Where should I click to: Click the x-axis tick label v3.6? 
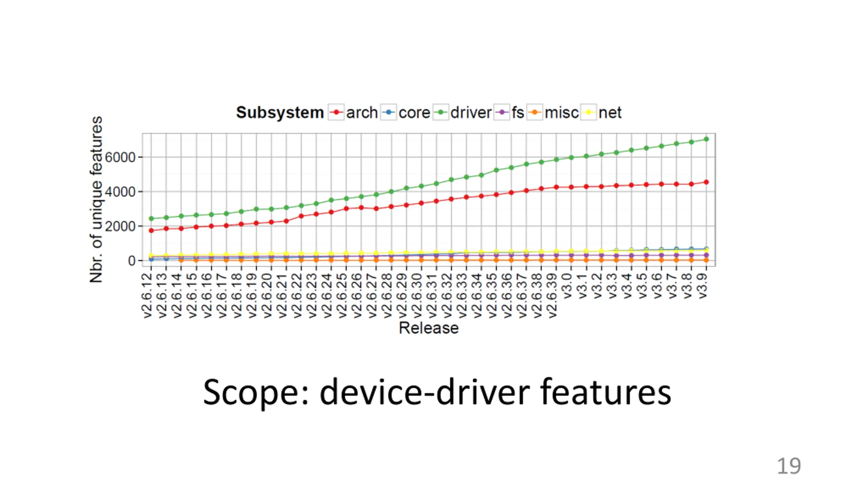(x=657, y=286)
